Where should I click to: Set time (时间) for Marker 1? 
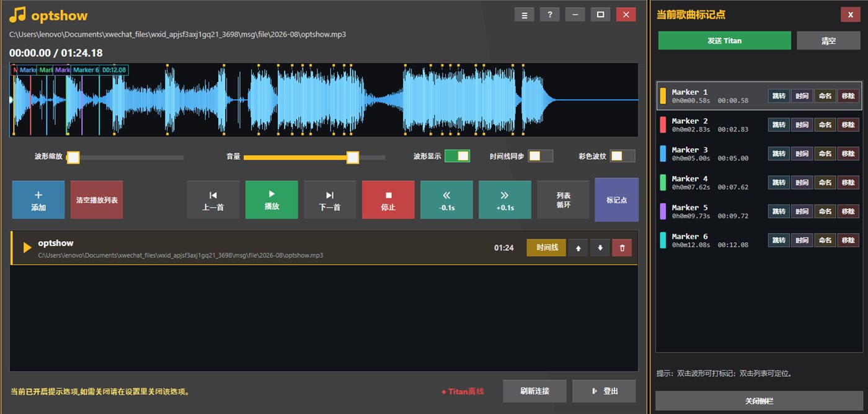click(802, 96)
